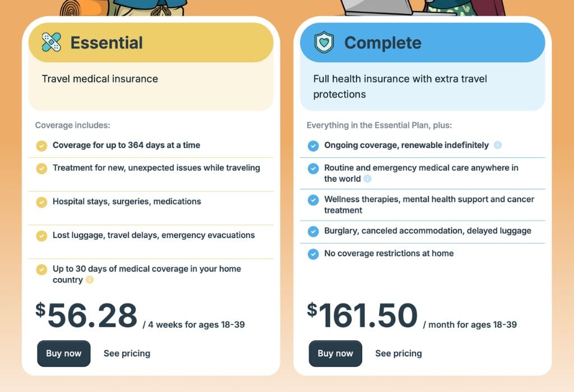Viewport: 574px width, 392px height.
Task: Click the yellow checkmark beside 'Treatment for new, unexpected issues'
Action: pyautogui.click(x=41, y=168)
